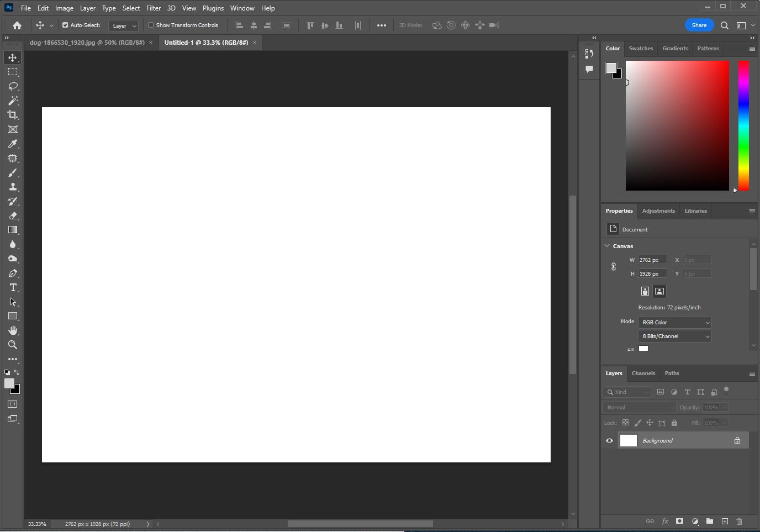This screenshot has height=532, width=760.
Task: Select the Magic Wand tool
Action: coord(13,101)
